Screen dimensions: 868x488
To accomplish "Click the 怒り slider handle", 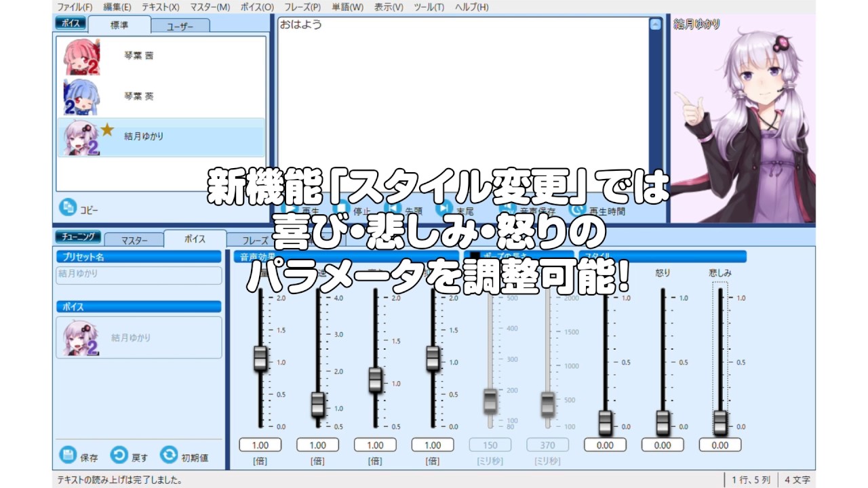I will pos(663,423).
